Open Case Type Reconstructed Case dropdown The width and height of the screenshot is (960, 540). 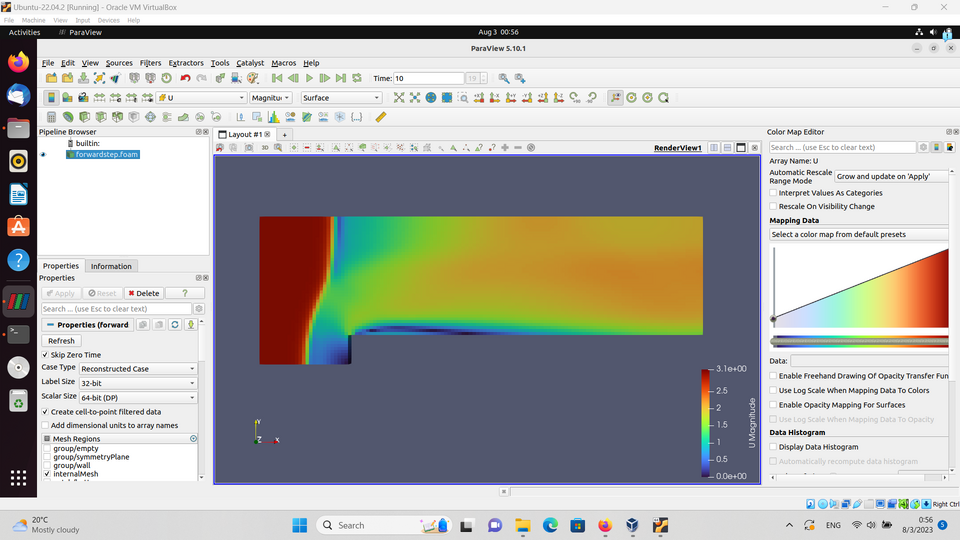pos(138,369)
